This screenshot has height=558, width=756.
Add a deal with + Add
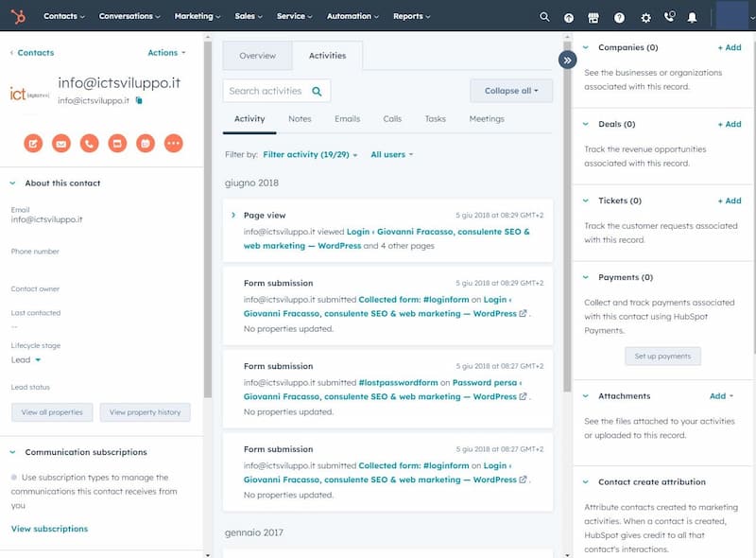click(x=730, y=124)
